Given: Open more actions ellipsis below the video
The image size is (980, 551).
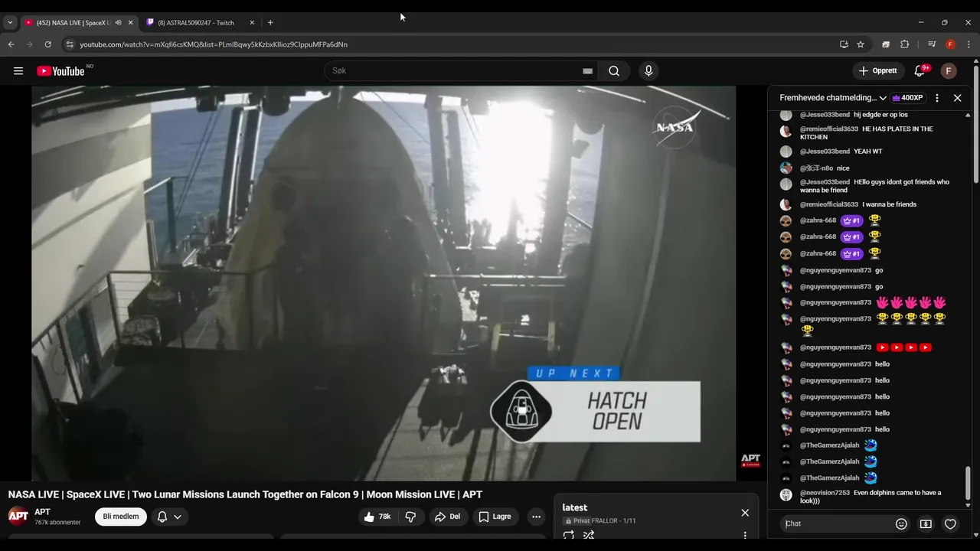Looking at the screenshot, I should (x=536, y=517).
